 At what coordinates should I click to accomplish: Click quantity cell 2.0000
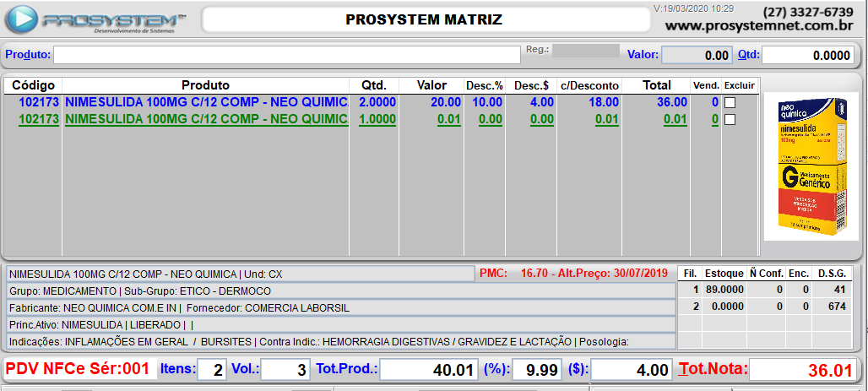tap(377, 102)
